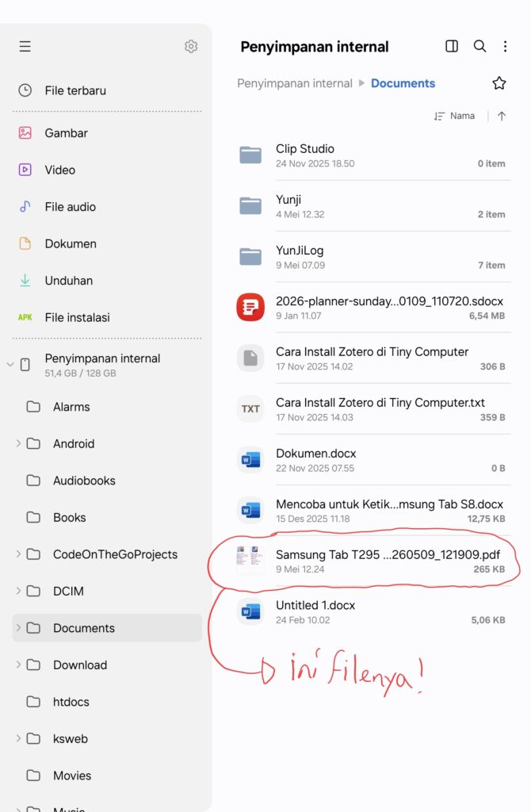Viewport: 531px width, 812px height.
Task: Expand the Android folder chevron
Action: [x=18, y=443]
